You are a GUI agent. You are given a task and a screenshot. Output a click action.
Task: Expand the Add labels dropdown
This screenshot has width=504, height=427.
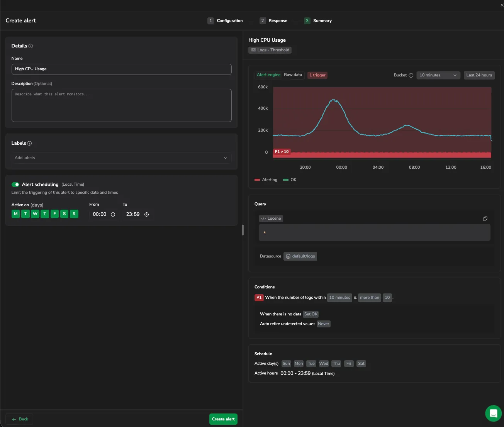click(121, 158)
